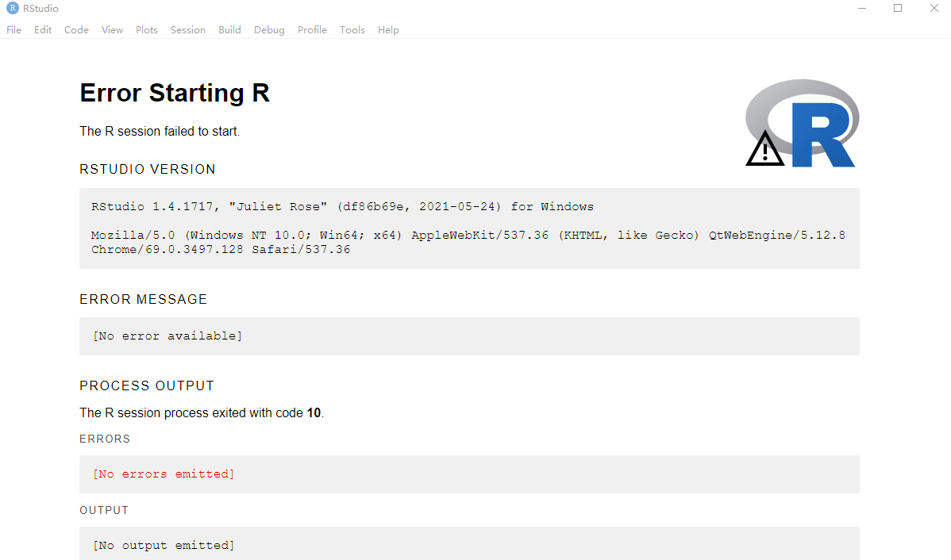
Task: Open the Session menu
Action: (x=187, y=29)
